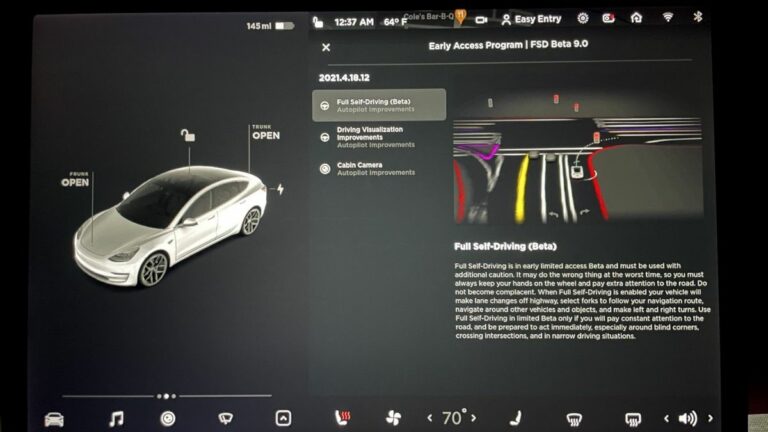Tap the round camera app icon in bottom bar
The width and height of the screenshot is (768, 432).
point(168,419)
